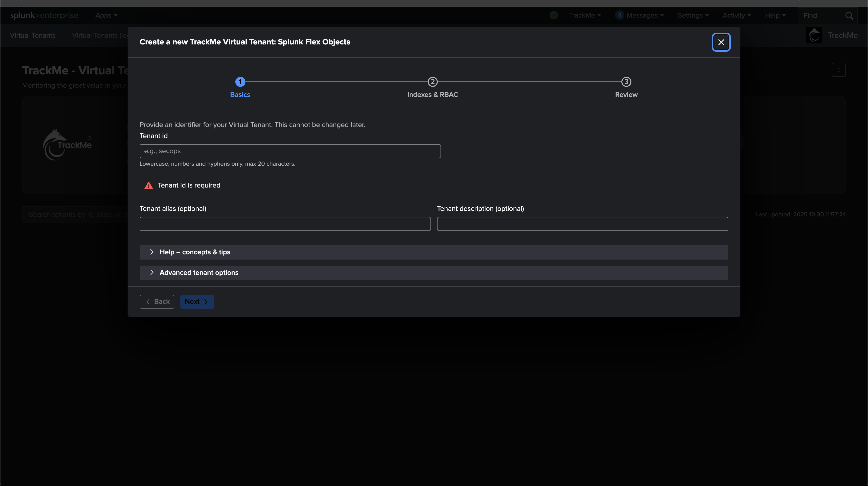Click the green health status check icon
Screen dimensions: 868x486
(553, 15)
